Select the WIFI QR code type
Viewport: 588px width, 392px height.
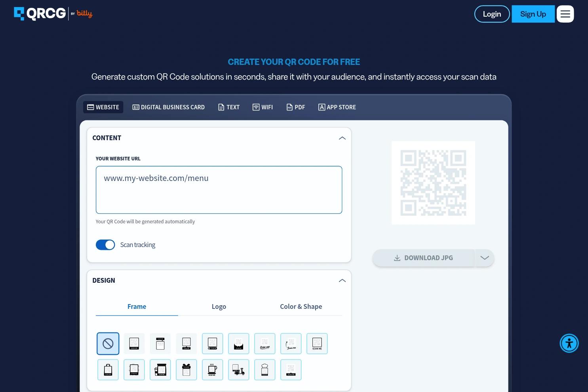click(263, 107)
